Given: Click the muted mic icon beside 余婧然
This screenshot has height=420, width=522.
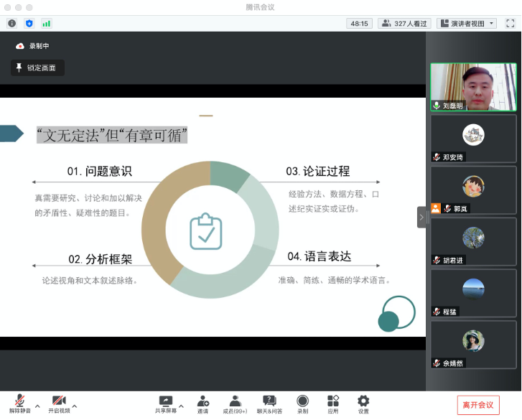Looking at the screenshot, I should pyautogui.click(x=437, y=363).
